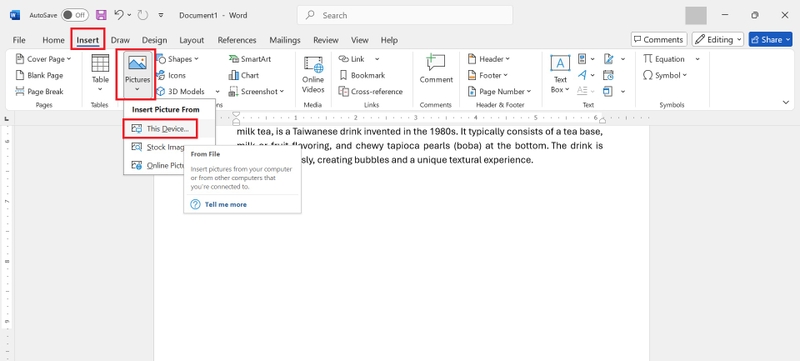Click the Tell me more link
Image resolution: width=800 pixels, height=361 pixels.
click(x=226, y=204)
